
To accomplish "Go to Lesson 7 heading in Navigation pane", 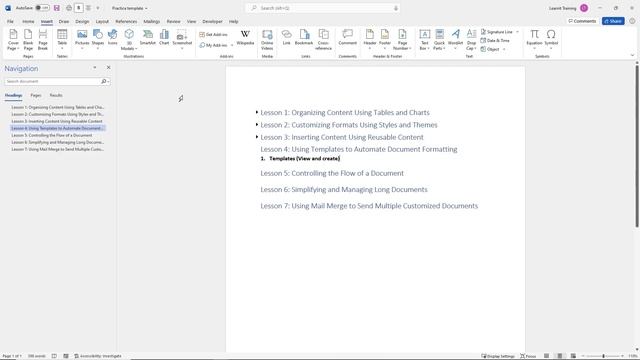I will pos(58,149).
